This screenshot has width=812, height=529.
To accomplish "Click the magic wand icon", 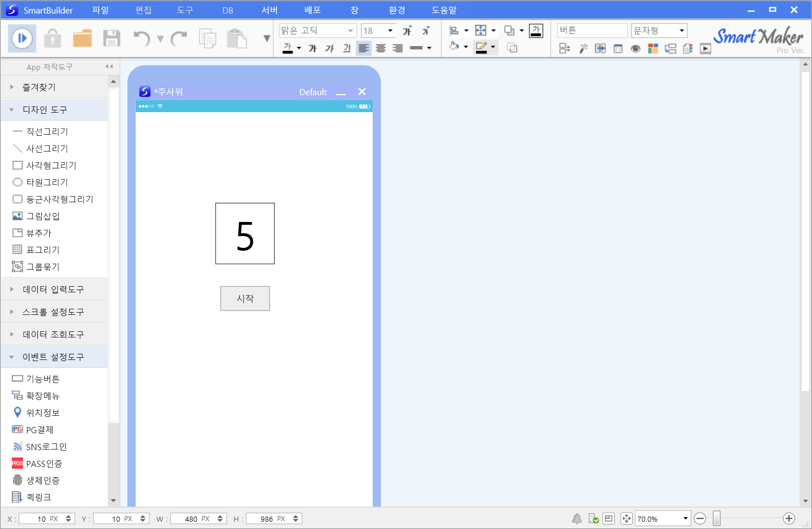I will click(x=583, y=49).
